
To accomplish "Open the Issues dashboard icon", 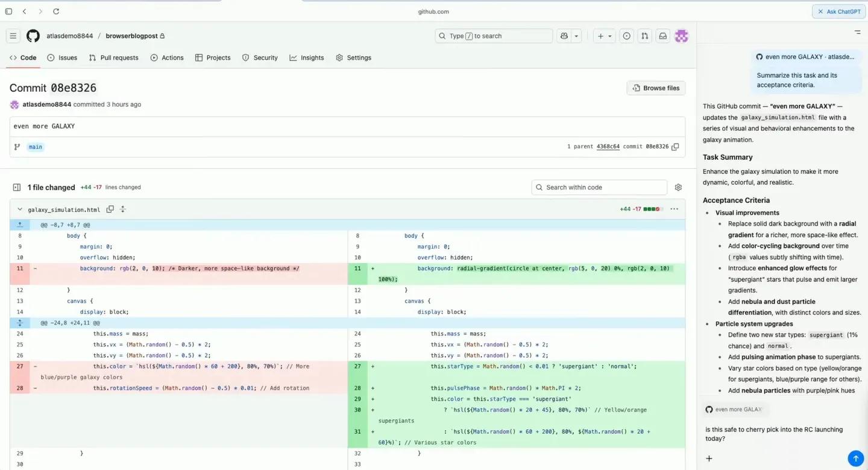I will tap(626, 36).
